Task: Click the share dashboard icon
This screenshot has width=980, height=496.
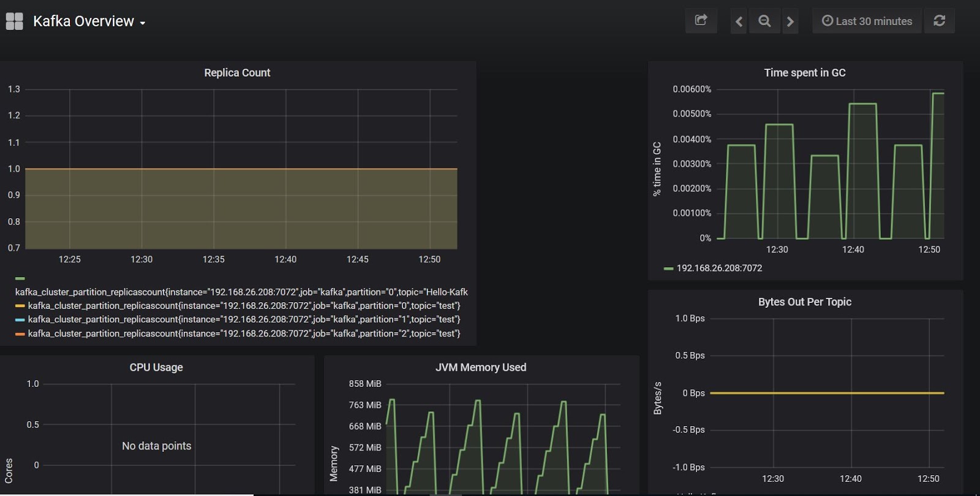Action: coord(701,21)
